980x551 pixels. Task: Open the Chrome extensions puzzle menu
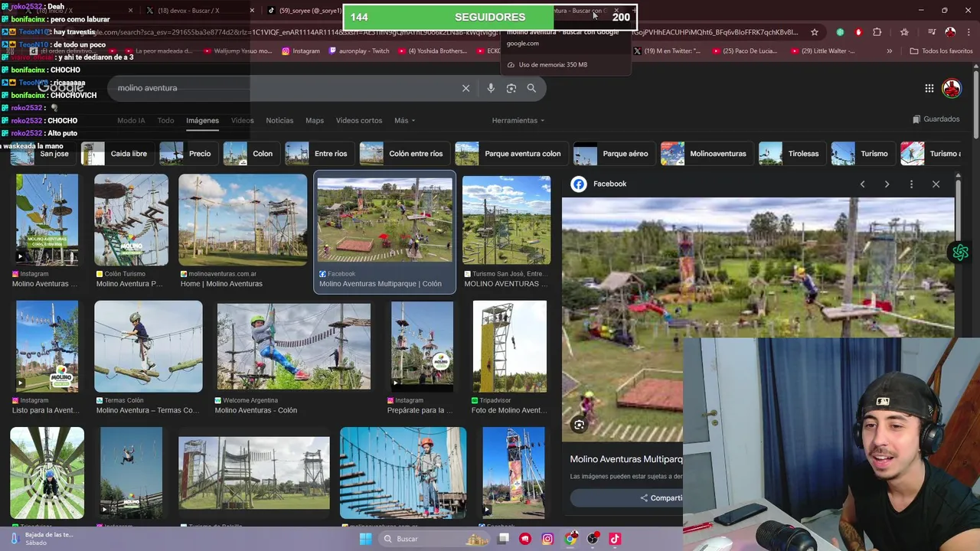click(x=877, y=32)
